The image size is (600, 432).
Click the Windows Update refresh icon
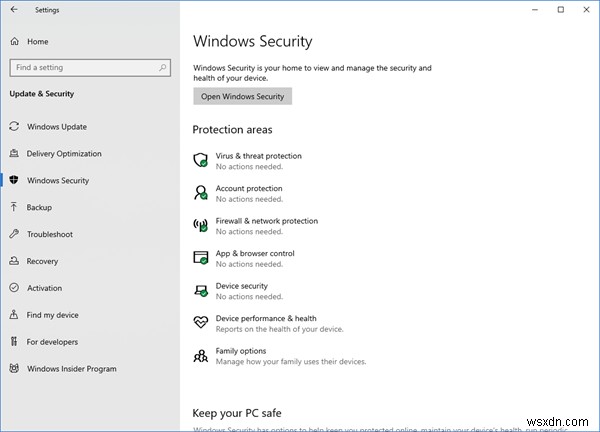(x=14, y=126)
